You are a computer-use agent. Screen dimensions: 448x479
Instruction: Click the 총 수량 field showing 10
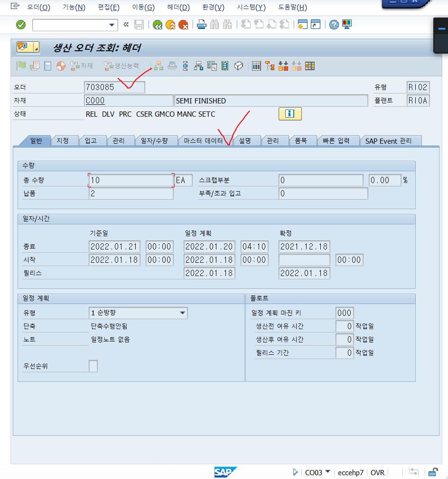click(131, 180)
